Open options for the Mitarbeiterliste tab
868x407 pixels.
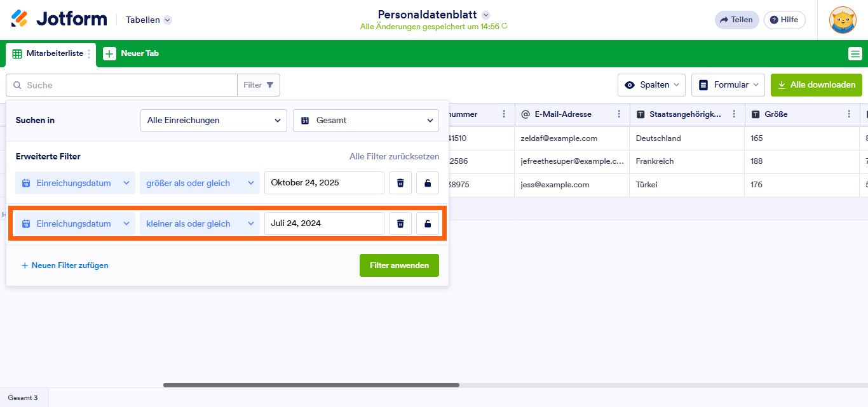pyautogui.click(x=89, y=54)
